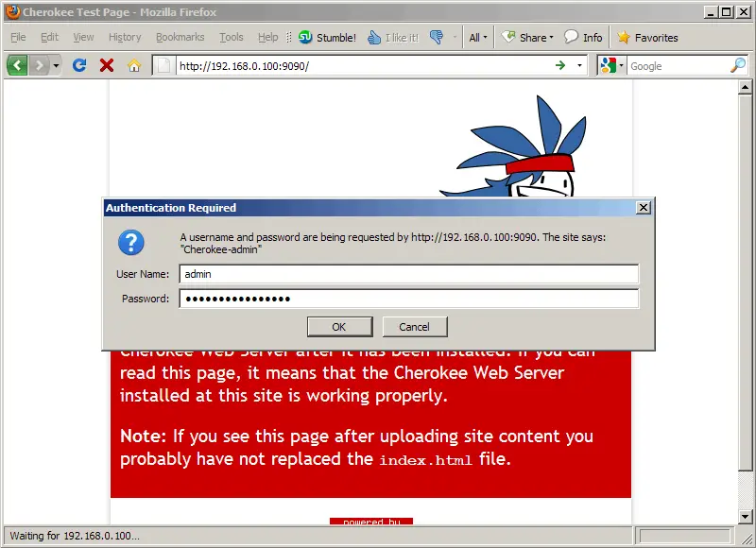The image size is (756, 548).
Task: Click the Cherokee mascot image
Action: click(515, 146)
